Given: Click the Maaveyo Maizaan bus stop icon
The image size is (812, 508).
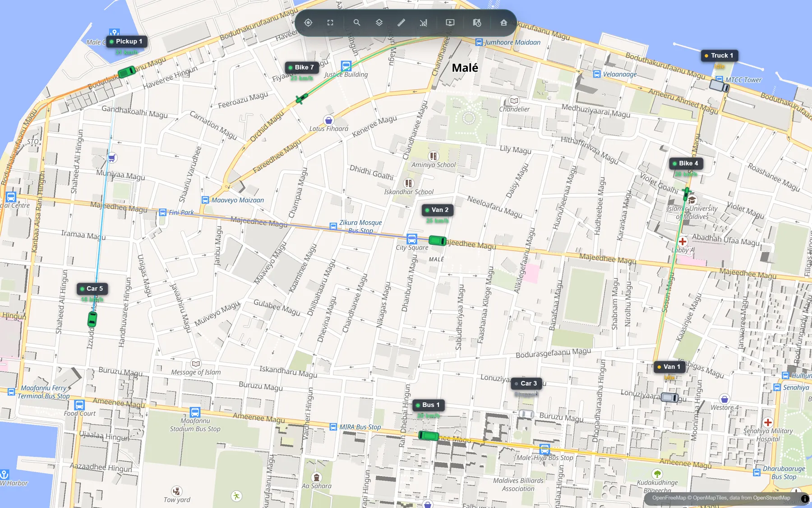Looking at the screenshot, I should point(205,200).
